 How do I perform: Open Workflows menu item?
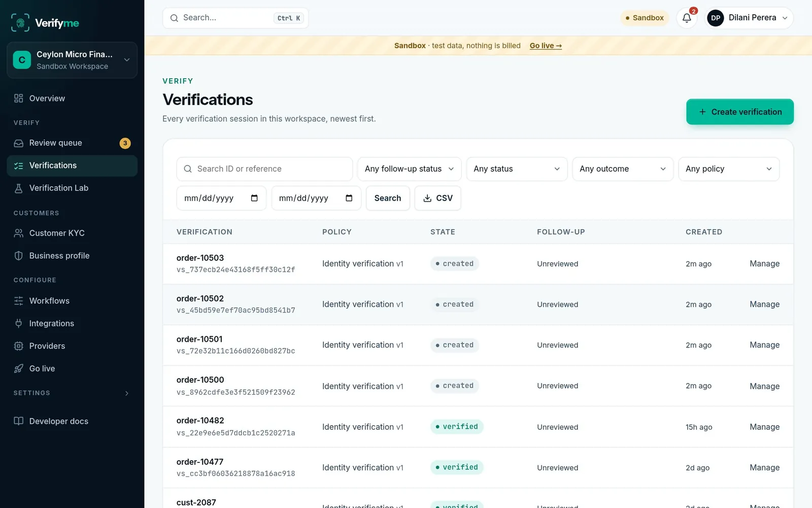point(72,301)
